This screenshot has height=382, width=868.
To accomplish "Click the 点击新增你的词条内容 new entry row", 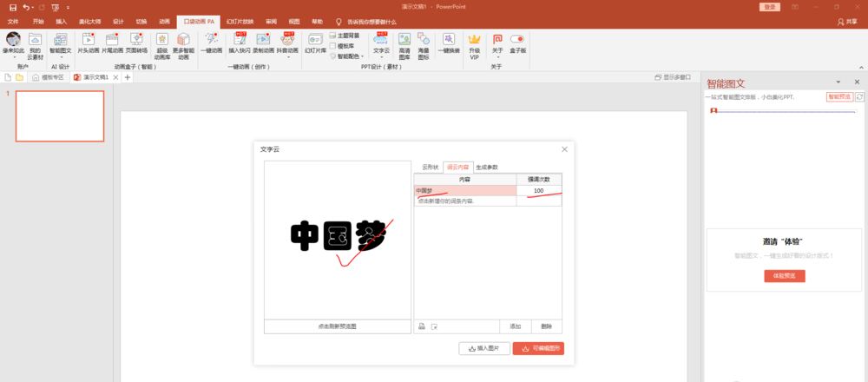I will tap(465, 201).
